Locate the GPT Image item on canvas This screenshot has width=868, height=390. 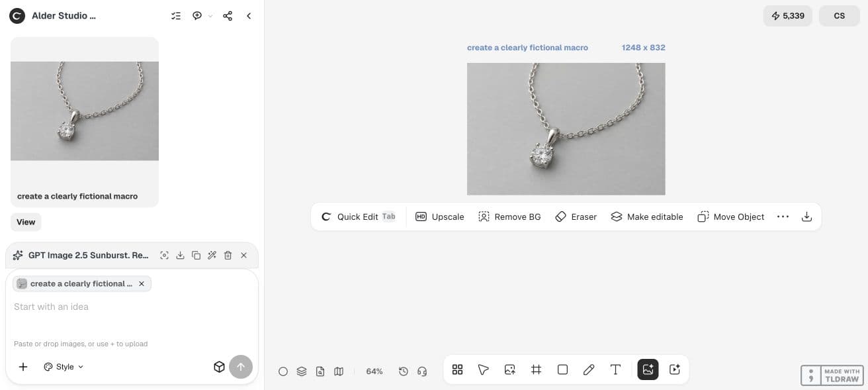(x=164, y=255)
